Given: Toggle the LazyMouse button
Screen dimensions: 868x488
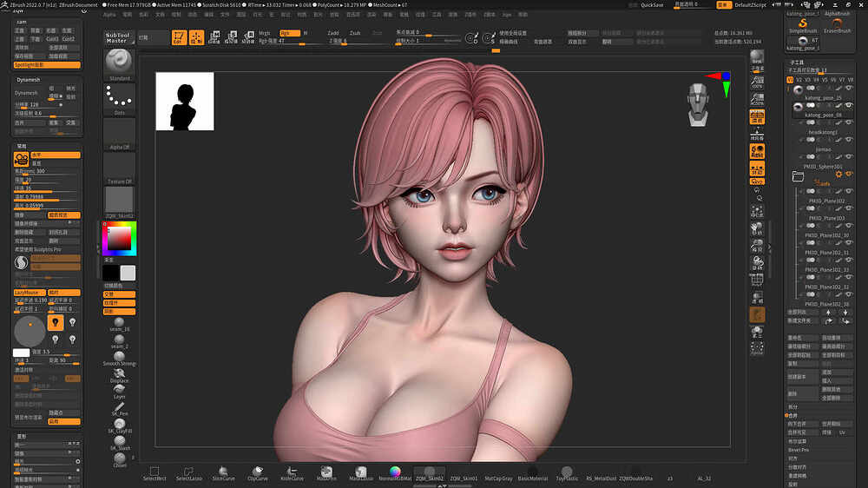Looking at the screenshot, I should click(x=30, y=293).
